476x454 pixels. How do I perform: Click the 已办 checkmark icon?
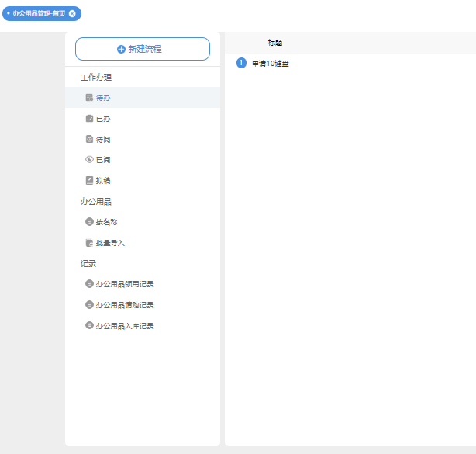(89, 118)
